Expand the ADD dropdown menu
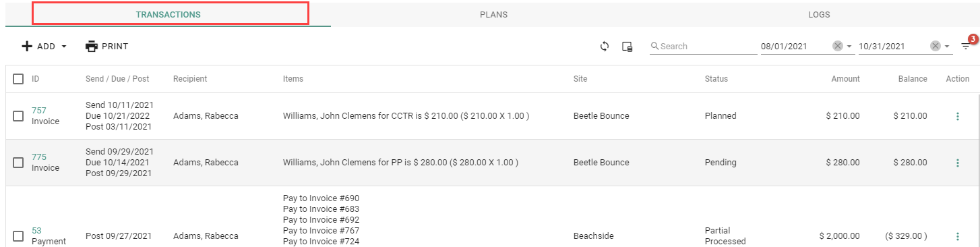 [44, 47]
